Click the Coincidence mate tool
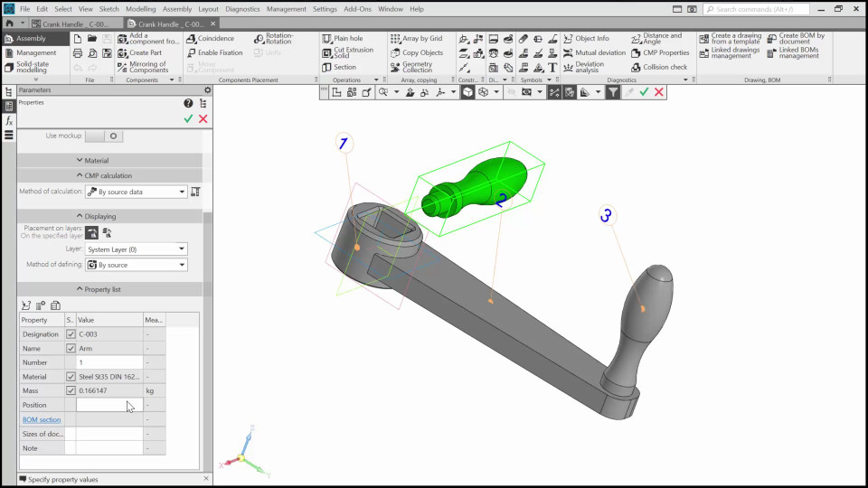Screen dimensions: 868x488 pos(210,39)
